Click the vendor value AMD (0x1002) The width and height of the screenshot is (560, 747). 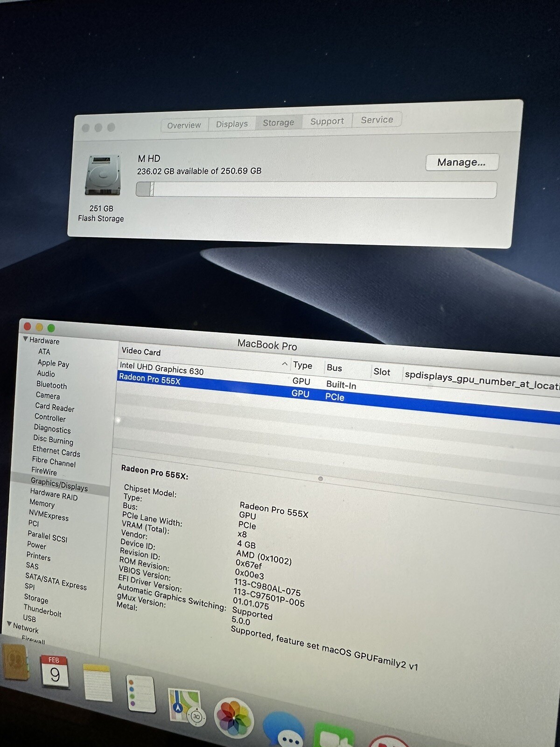tap(264, 557)
